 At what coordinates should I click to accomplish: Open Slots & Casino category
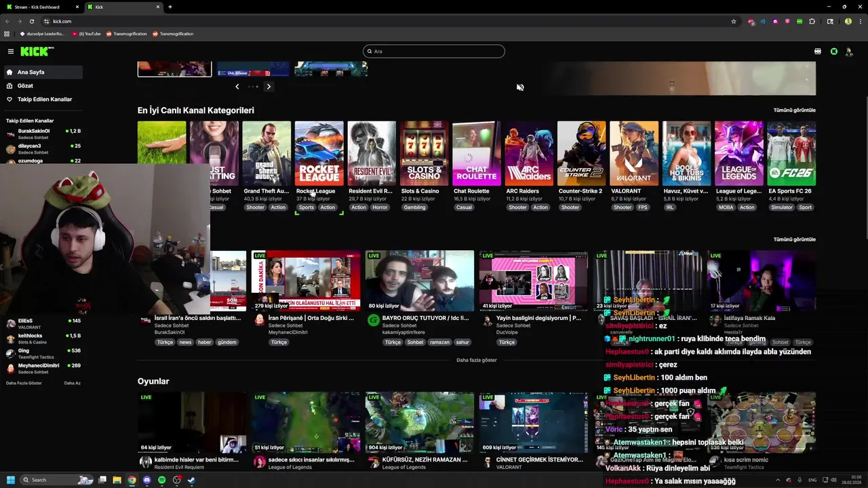(x=424, y=153)
